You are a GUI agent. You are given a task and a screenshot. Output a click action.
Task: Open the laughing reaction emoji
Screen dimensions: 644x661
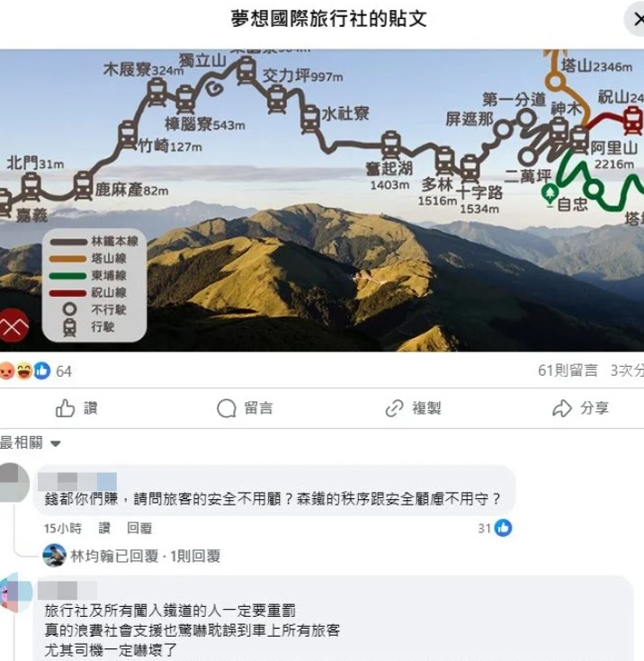click(x=24, y=371)
